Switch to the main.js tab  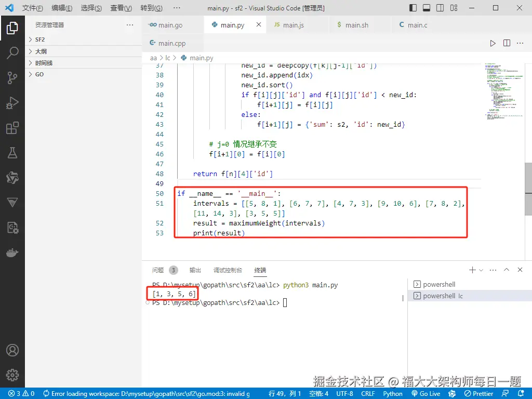tap(297, 25)
